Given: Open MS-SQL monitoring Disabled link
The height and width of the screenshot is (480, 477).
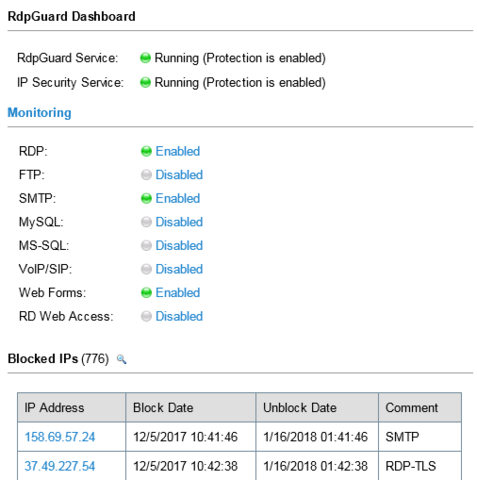Looking at the screenshot, I should (179, 246).
